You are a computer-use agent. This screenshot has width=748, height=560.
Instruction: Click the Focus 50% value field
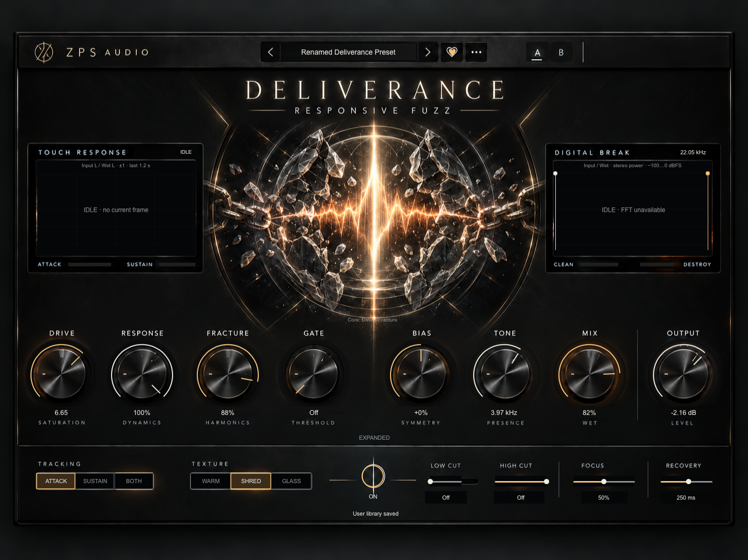pos(604,498)
